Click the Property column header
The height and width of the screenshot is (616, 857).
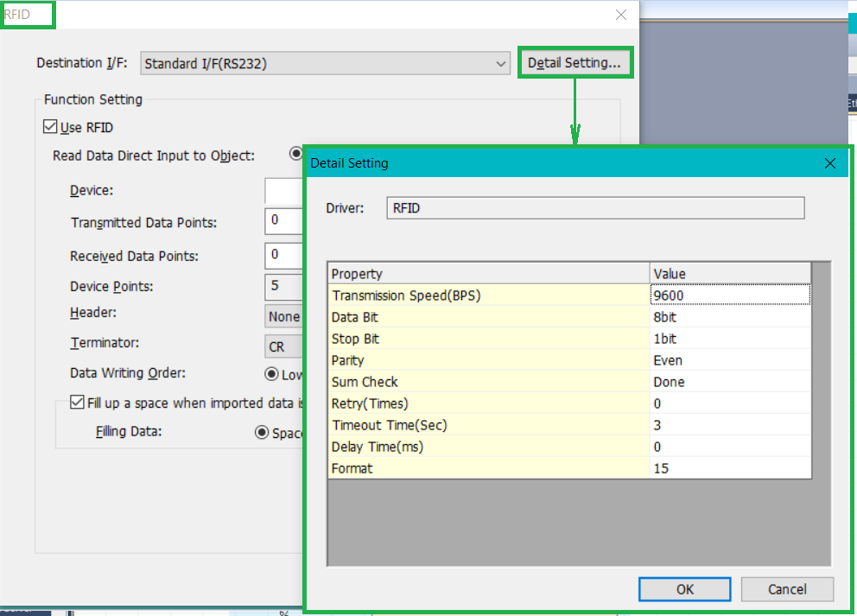click(x=489, y=273)
